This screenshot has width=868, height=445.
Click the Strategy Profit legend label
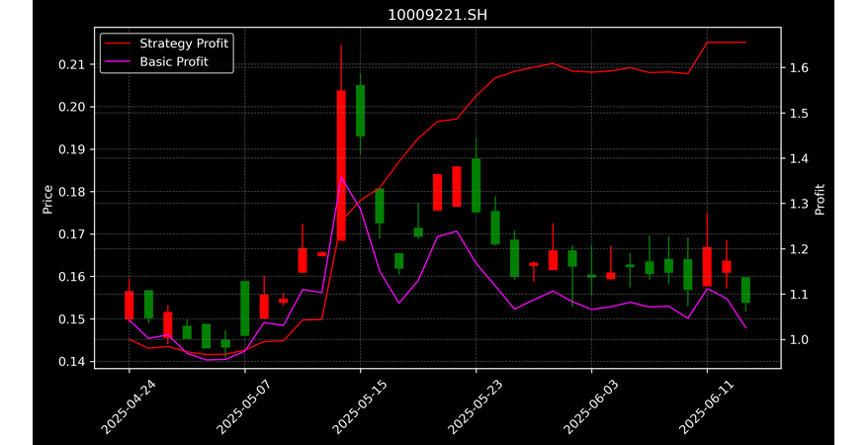[x=184, y=44]
